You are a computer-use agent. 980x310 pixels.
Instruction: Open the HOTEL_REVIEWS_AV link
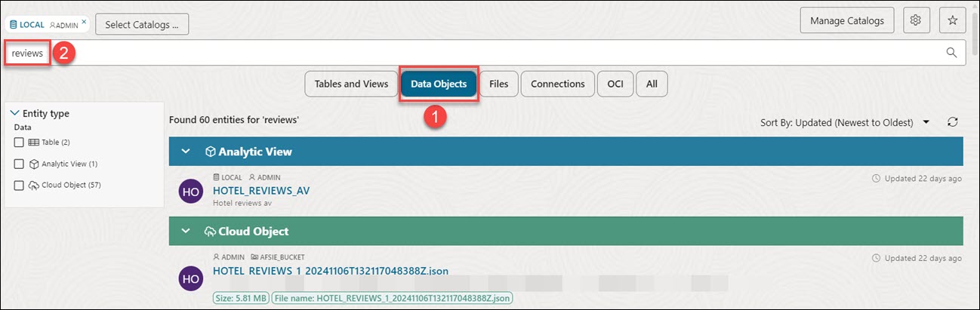261,191
